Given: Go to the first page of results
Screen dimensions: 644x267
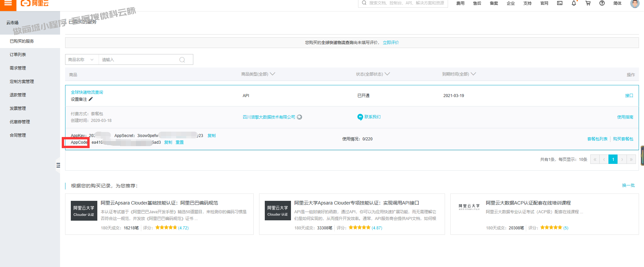Looking at the screenshot, I should 595,160.
